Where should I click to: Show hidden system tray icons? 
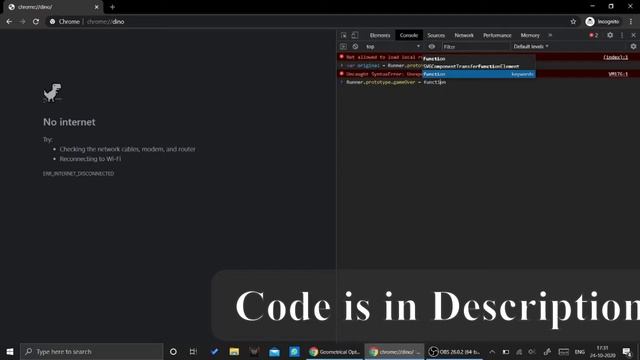492,351
